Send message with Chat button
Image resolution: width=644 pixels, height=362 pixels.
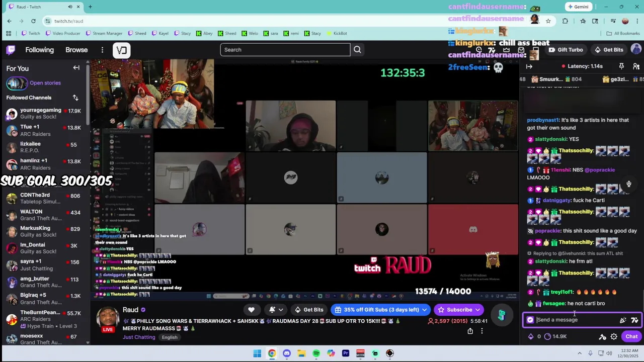tap(631, 337)
